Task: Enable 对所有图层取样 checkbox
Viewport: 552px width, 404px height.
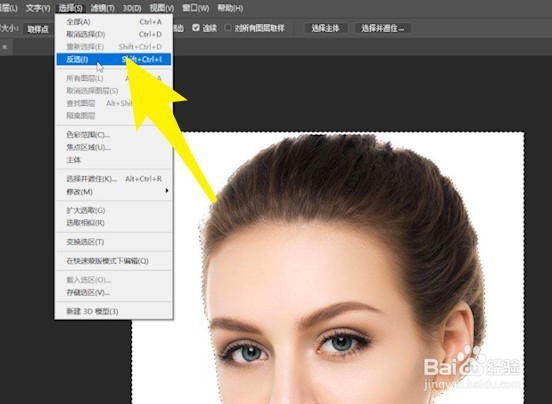Action: pyautogui.click(x=228, y=28)
